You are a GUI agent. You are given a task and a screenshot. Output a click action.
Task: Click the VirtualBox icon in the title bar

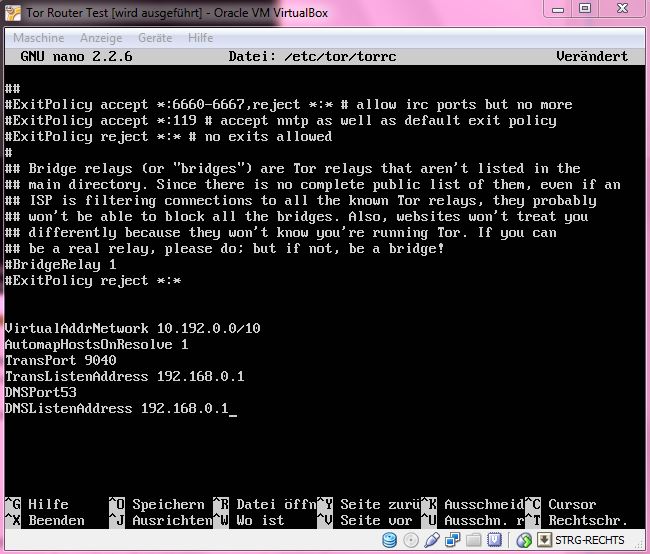(13, 13)
